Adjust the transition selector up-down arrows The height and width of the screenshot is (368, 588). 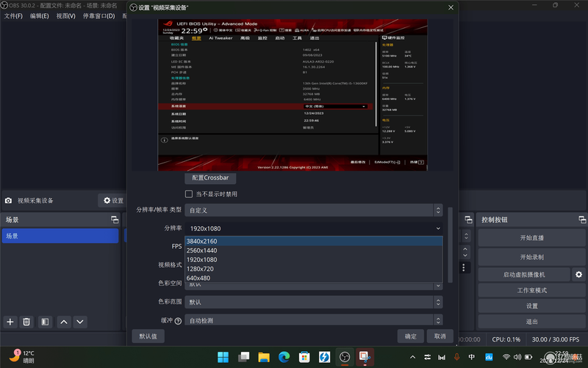coord(466,236)
